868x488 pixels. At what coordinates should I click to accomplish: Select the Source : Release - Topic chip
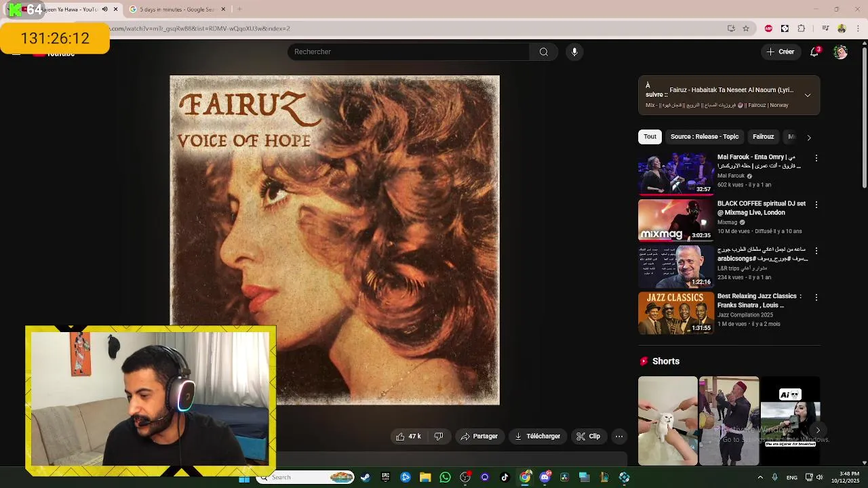[x=705, y=137]
